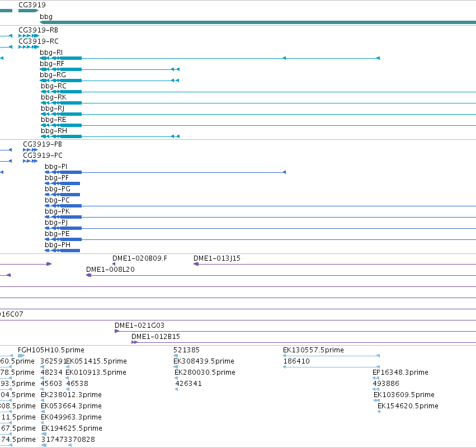Select EST 426341 label
This screenshot has height=448, width=476.
(x=188, y=384)
